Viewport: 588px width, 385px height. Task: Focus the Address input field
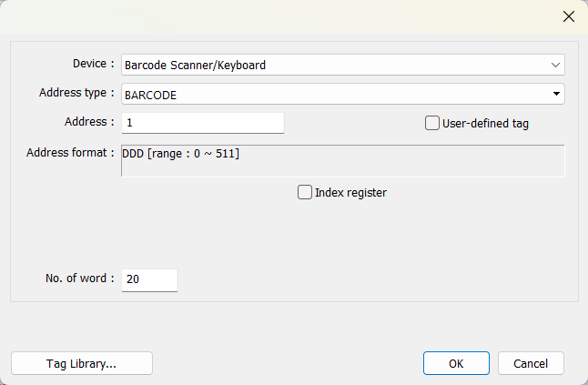(202, 123)
